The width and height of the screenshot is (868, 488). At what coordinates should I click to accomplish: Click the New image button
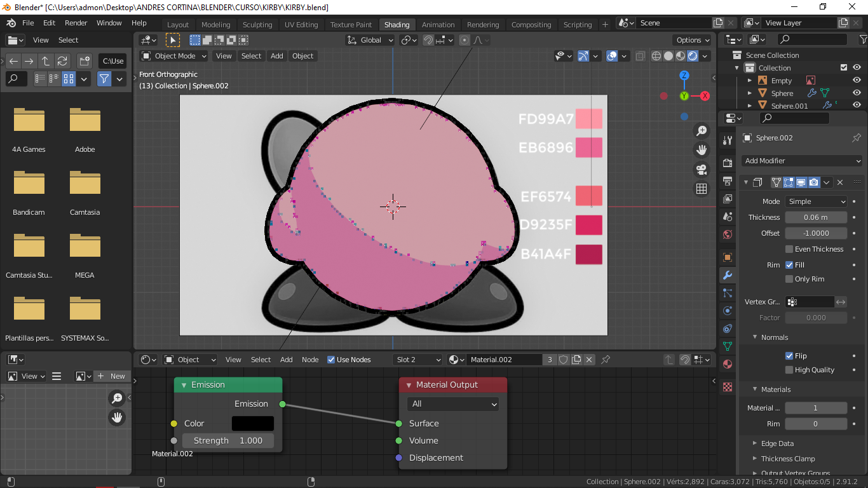(x=112, y=376)
